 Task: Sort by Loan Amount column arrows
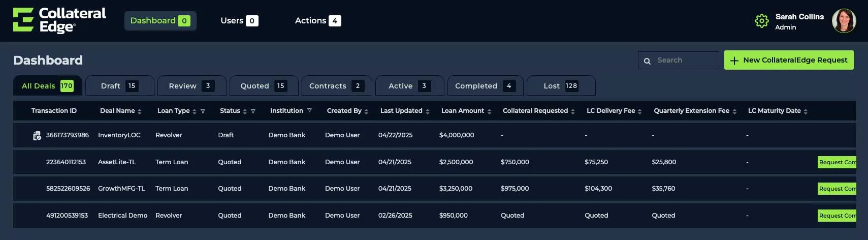[x=489, y=111]
